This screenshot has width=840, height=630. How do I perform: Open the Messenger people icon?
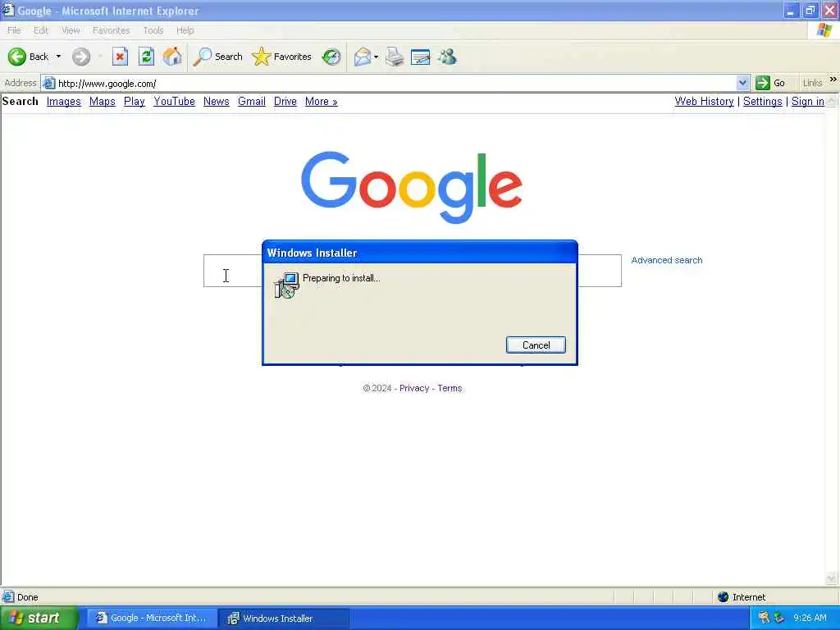point(447,57)
